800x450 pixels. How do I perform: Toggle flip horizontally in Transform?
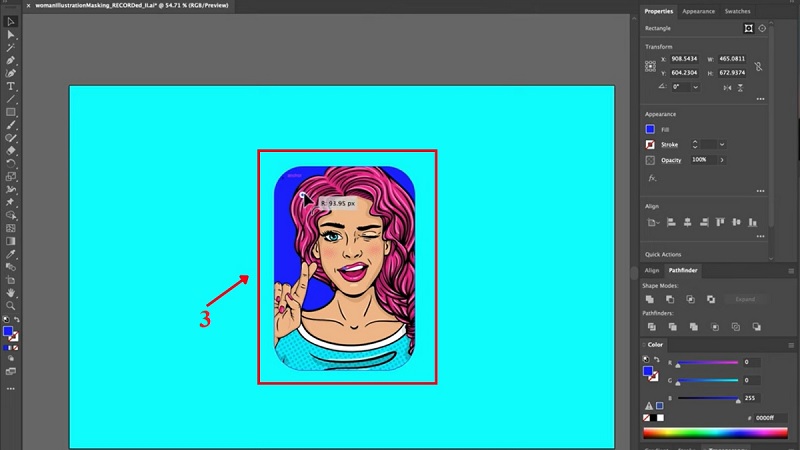tap(727, 88)
